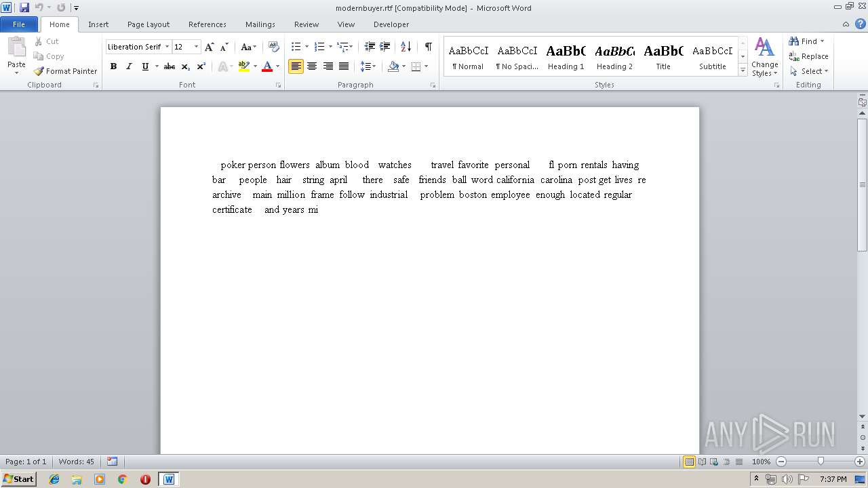868x488 pixels.
Task: Open the Select dropdown in Editing
Action: pos(809,71)
